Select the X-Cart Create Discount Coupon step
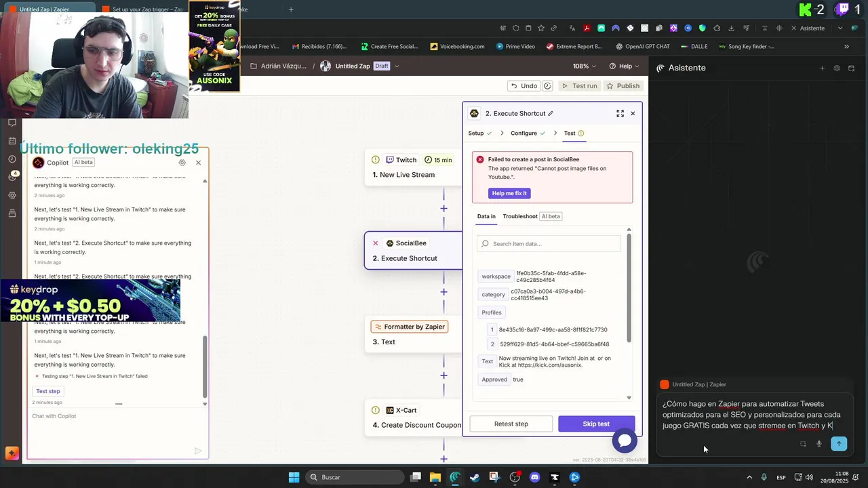 tap(413, 418)
